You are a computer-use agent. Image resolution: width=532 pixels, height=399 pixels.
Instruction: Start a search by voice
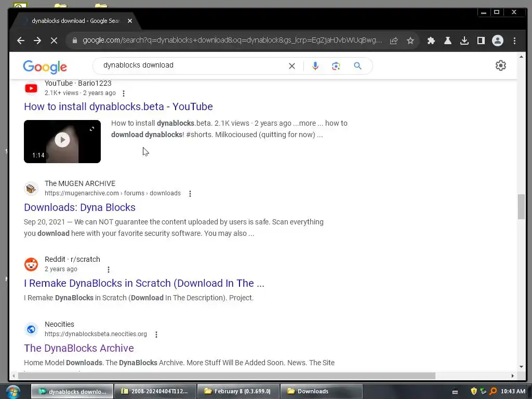(x=315, y=66)
